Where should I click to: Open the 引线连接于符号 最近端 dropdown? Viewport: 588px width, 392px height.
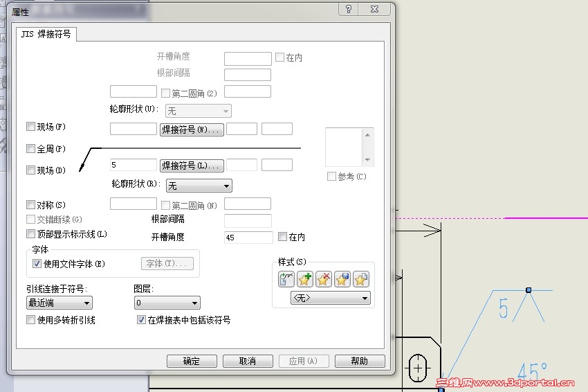point(59,303)
